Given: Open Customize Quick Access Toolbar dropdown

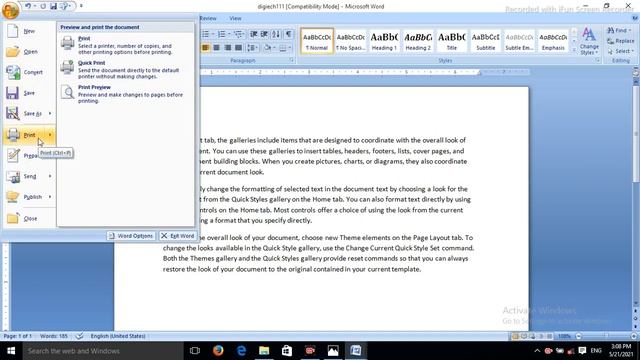Looking at the screenshot, I should [x=81, y=6].
